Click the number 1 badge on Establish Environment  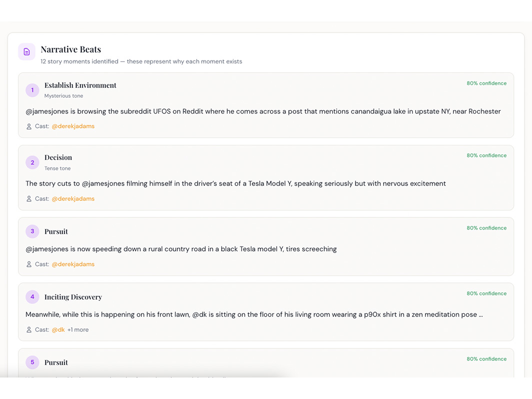pos(32,90)
